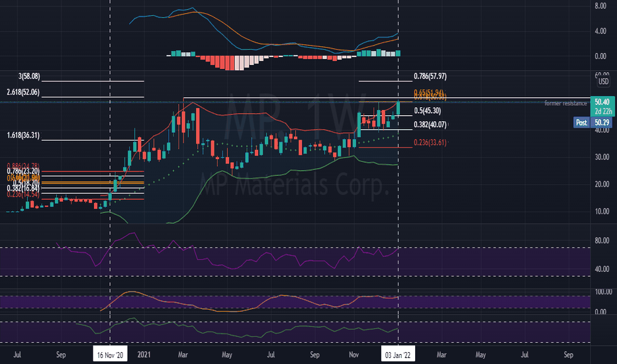Select the 0.5(45.30) retracement label

click(428, 111)
